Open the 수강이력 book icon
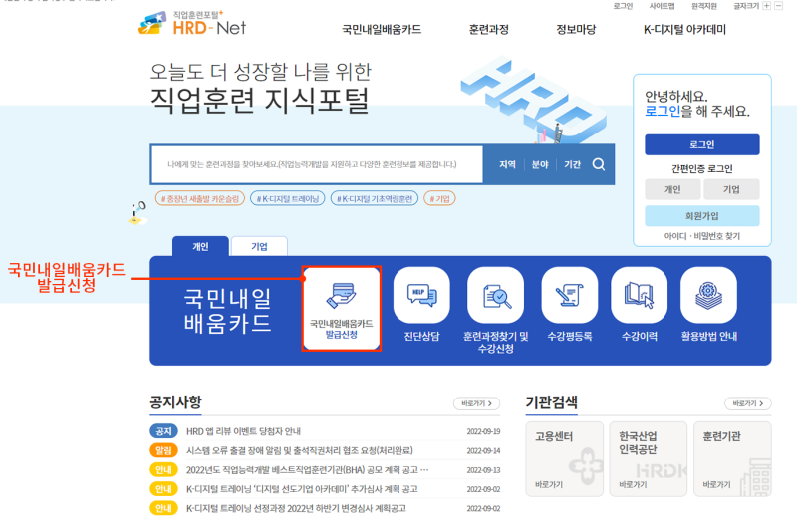 click(x=639, y=295)
